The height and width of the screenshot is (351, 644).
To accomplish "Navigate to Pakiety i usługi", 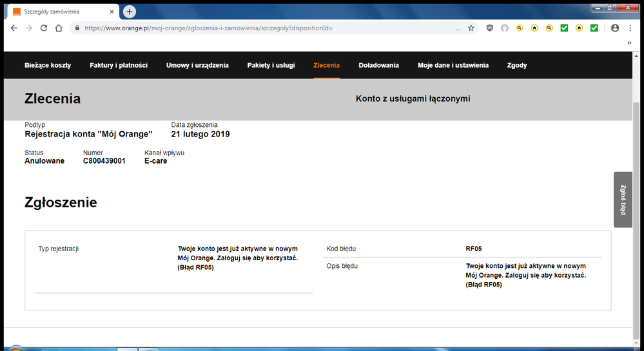I will [x=271, y=65].
